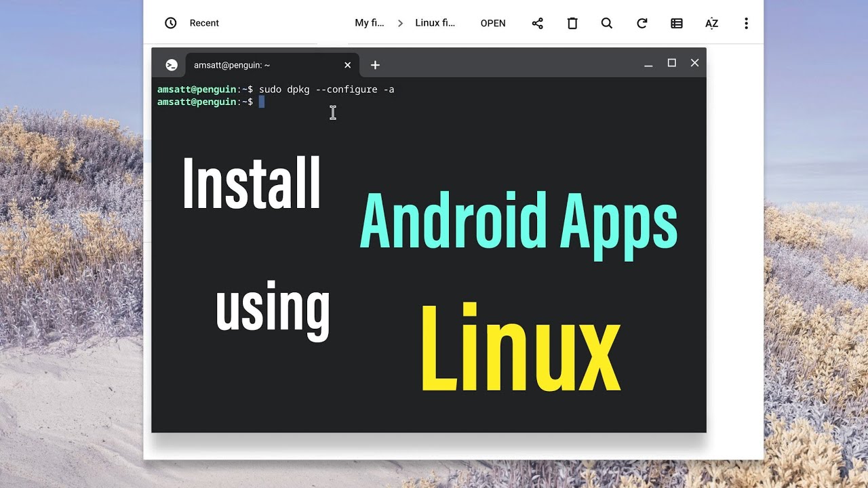Screen dimensions: 868x488
Task: Refresh the Files app listing
Action: click(642, 23)
